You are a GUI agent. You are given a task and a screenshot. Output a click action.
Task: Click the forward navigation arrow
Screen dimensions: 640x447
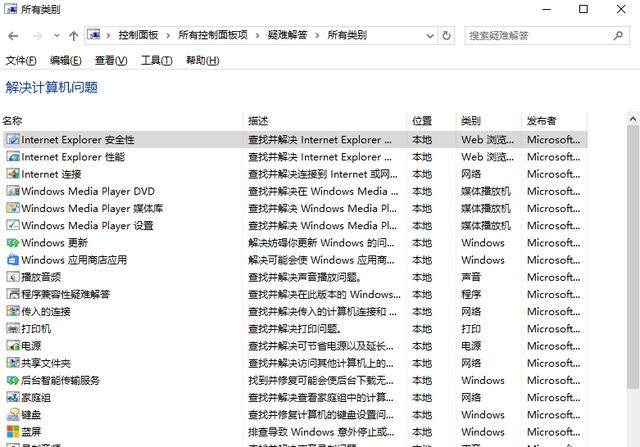tap(37, 36)
